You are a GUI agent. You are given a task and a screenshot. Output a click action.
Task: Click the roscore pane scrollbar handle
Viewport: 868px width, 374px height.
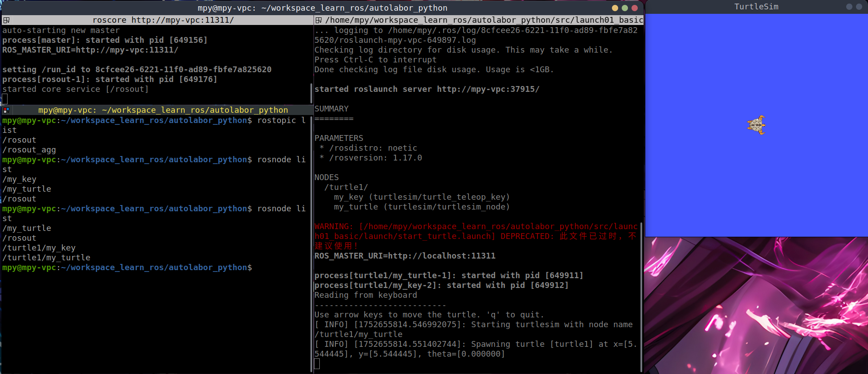pyautogui.click(x=311, y=93)
